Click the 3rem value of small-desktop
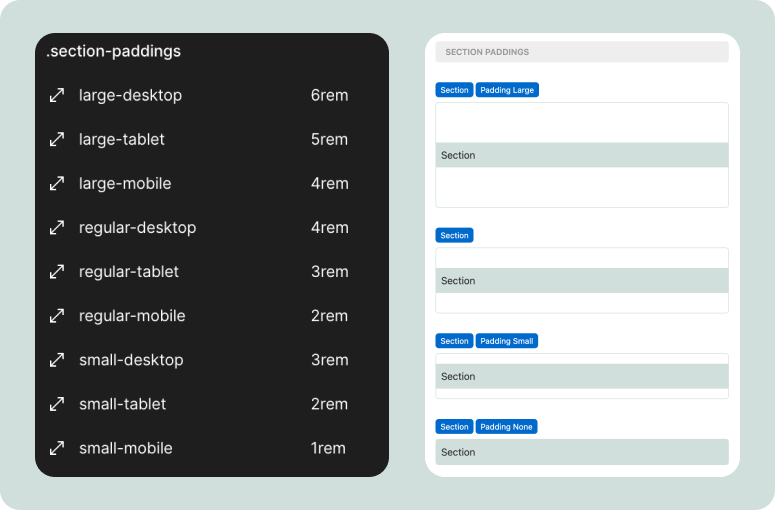Screen dimensions: 775x510 pos(330,360)
